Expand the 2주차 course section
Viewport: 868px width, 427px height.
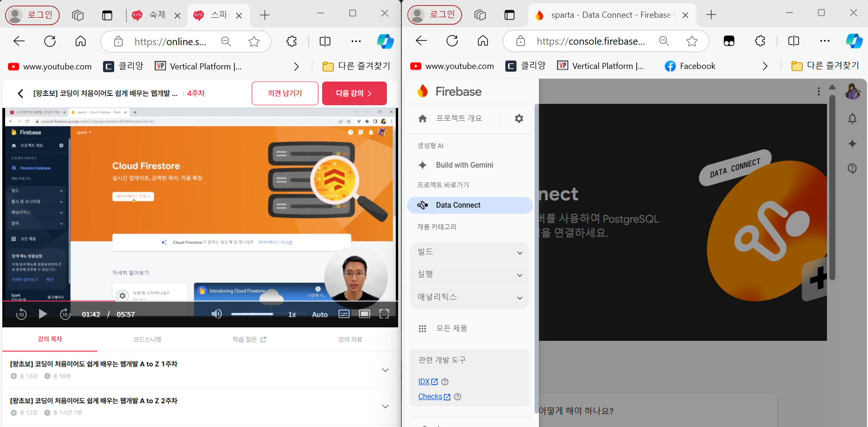(x=385, y=407)
